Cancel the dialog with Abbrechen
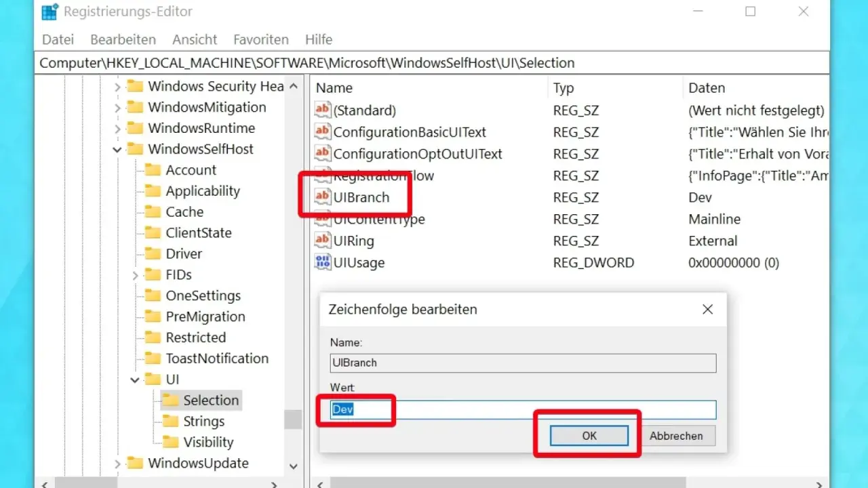The width and height of the screenshot is (868, 488). click(x=676, y=436)
